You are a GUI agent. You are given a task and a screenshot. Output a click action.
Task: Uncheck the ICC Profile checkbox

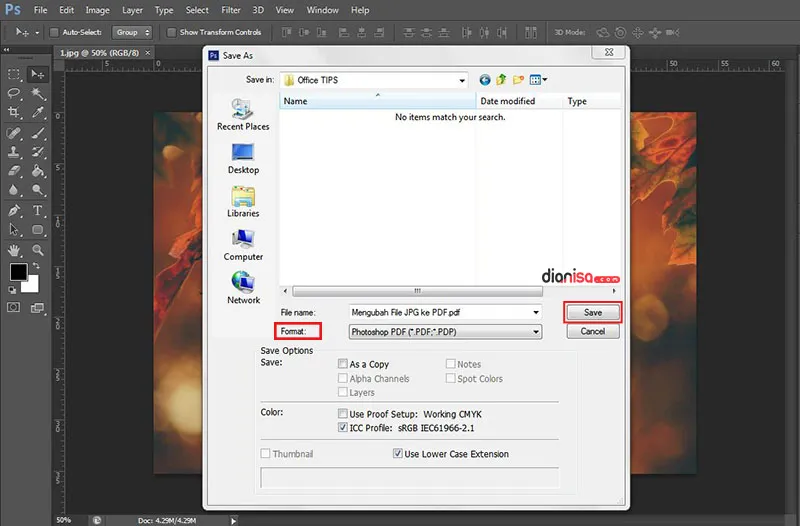pos(342,428)
